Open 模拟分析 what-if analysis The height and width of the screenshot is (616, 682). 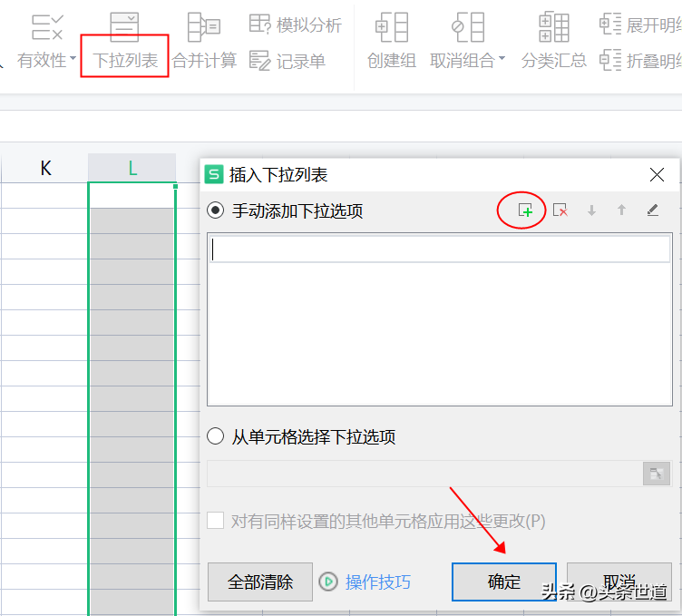pyautogui.click(x=296, y=24)
